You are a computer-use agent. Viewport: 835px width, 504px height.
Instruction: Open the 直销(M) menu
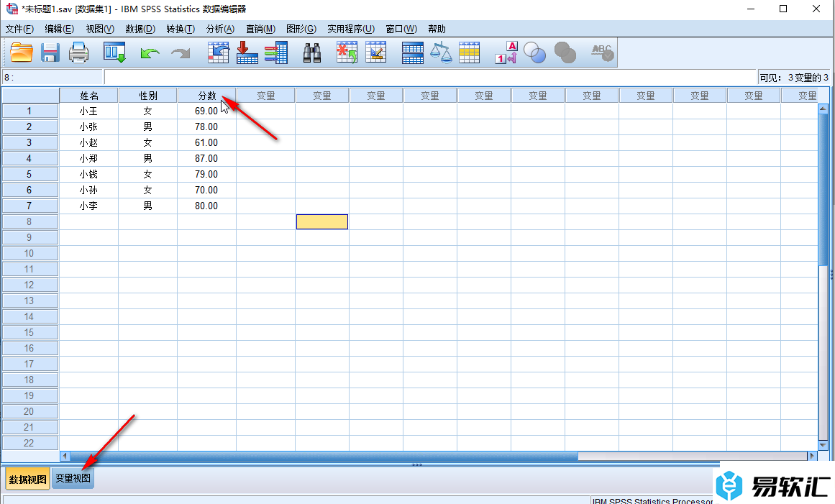(260, 29)
